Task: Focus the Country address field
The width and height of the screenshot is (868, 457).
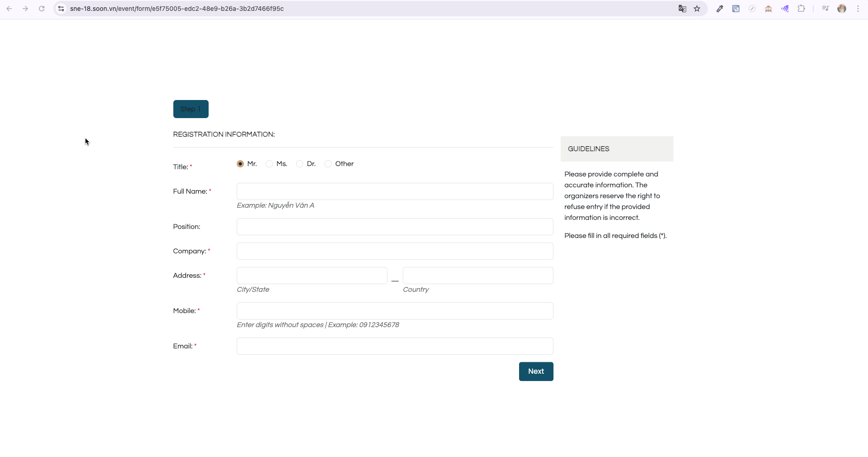Action: tap(478, 276)
